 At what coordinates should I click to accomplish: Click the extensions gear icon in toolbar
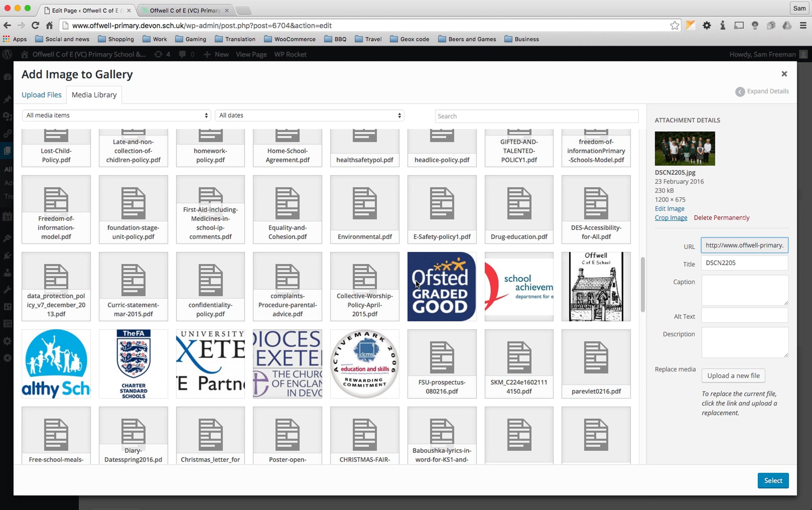click(x=706, y=25)
